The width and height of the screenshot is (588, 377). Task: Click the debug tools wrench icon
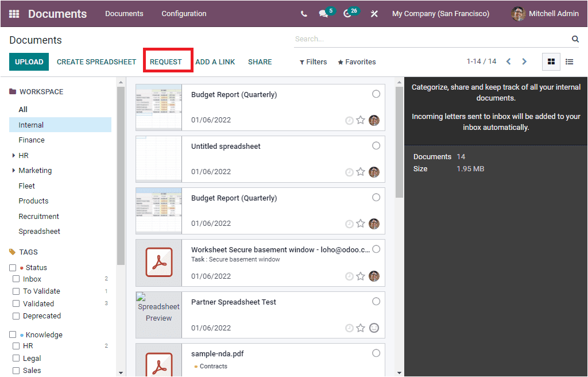(374, 14)
